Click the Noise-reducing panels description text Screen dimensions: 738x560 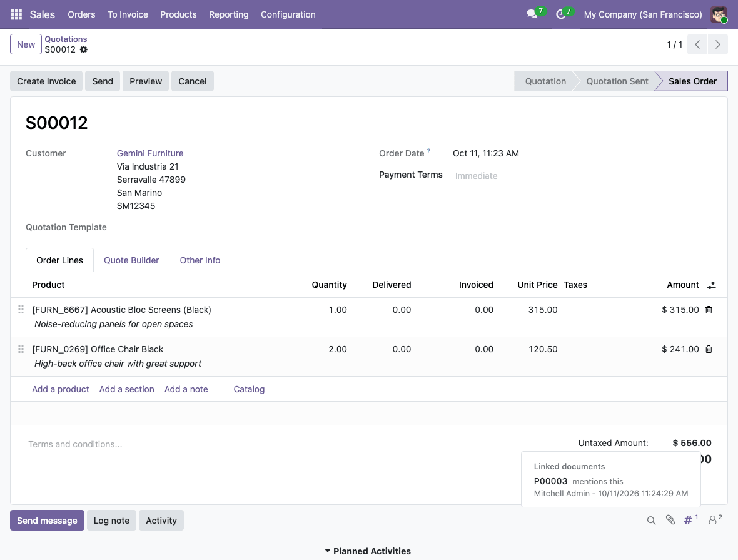click(113, 324)
